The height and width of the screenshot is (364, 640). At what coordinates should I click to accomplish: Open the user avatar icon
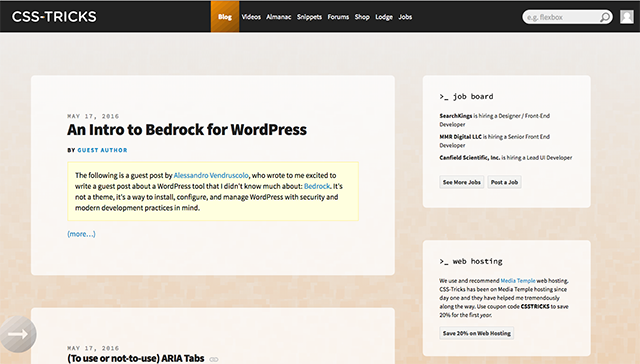tap(627, 17)
